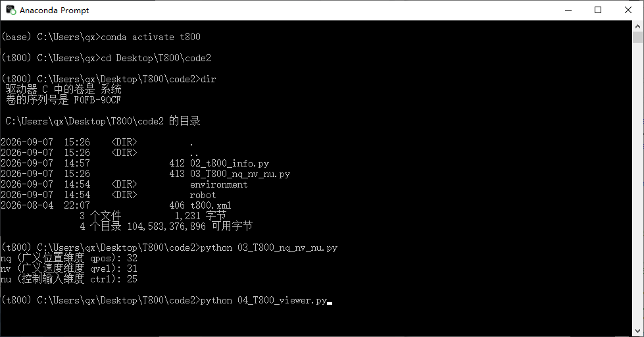Click the t800.xml file entry

[x=211, y=205]
